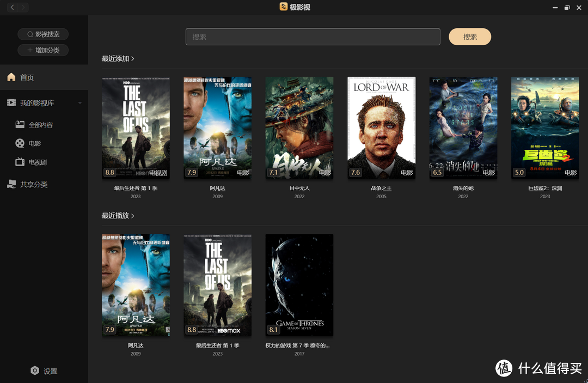Click title 最后生还者 第 1 季 in 最近添加
This screenshot has height=383, width=588.
[136, 188]
